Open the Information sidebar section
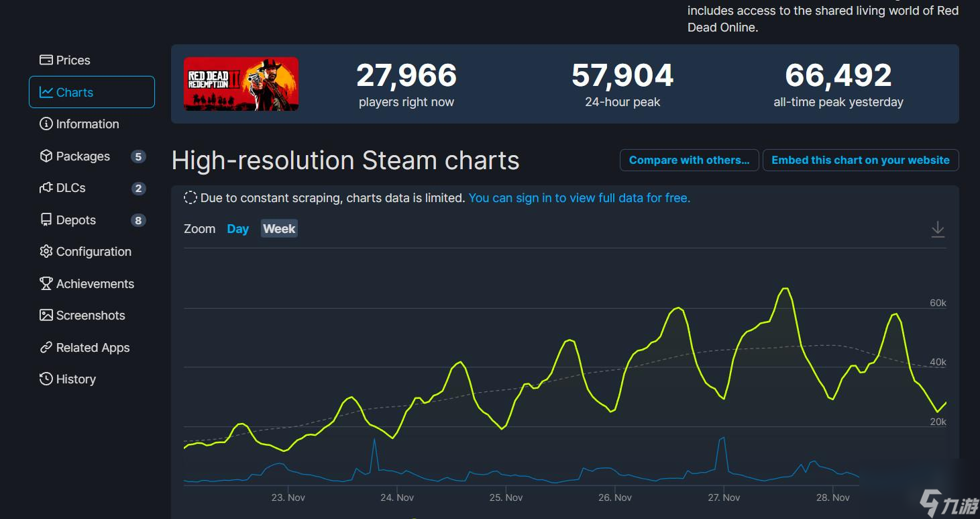Image resolution: width=980 pixels, height=519 pixels. [92, 124]
